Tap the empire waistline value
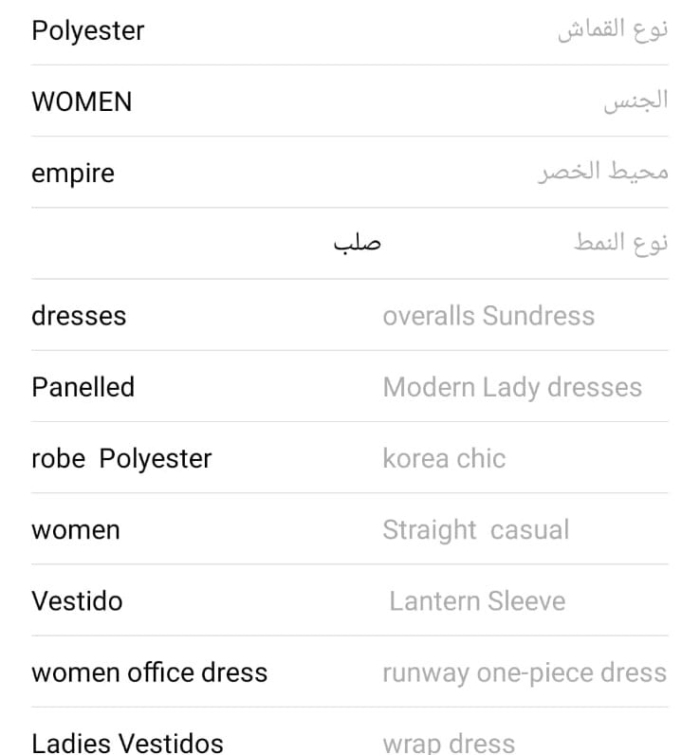The width and height of the screenshot is (700, 755). (73, 173)
